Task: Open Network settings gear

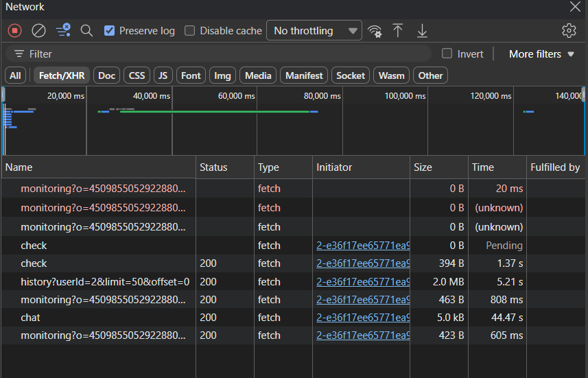Action: pyautogui.click(x=568, y=30)
